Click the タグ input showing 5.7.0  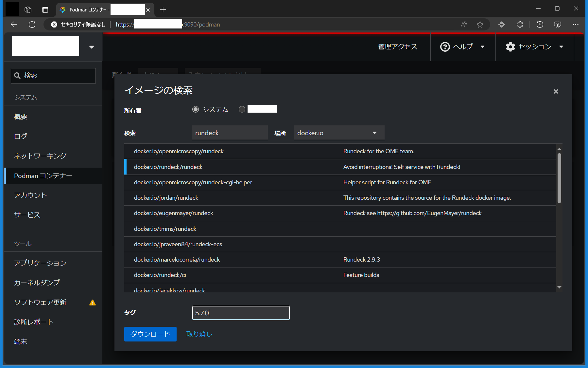tap(241, 313)
